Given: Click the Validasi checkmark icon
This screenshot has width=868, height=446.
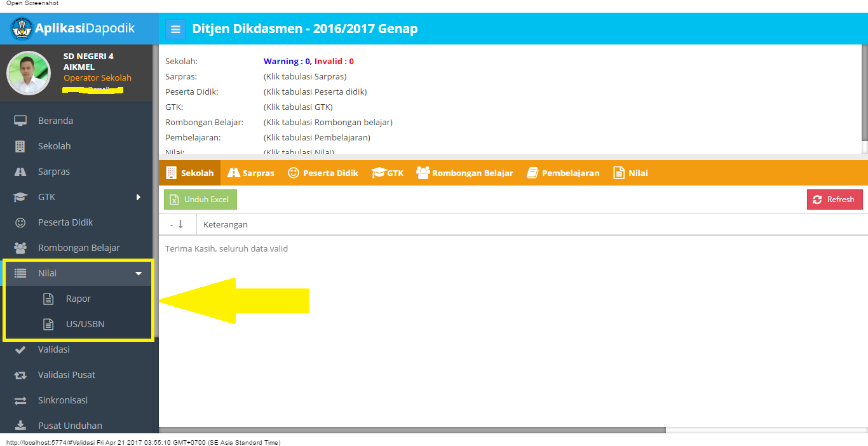Looking at the screenshot, I should click(x=20, y=349).
